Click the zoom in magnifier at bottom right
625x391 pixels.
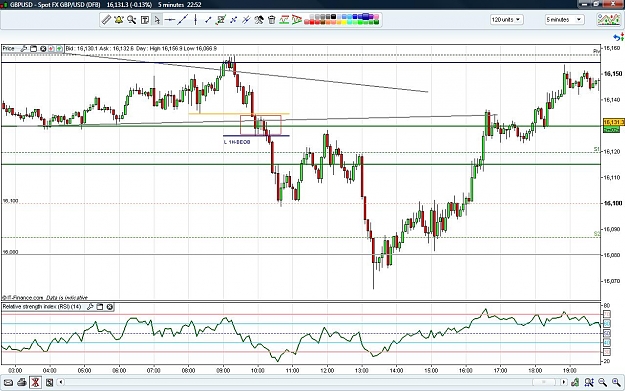(x=616, y=383)
